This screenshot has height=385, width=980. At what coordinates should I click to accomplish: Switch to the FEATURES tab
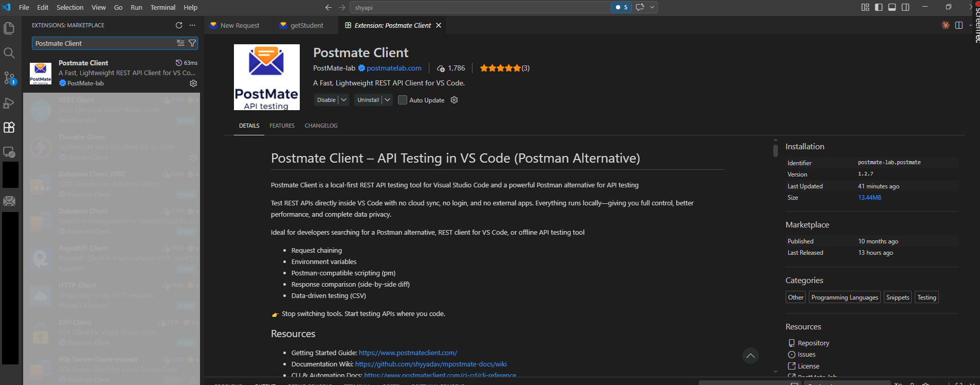click(x=282, y=126)
